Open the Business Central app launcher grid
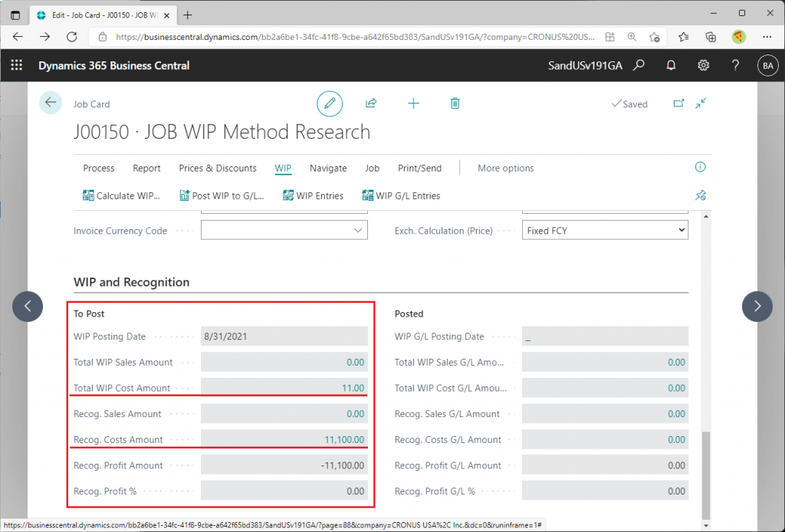Screen dimensions: 785x532 pyautogui.click(x=17, y=65)
